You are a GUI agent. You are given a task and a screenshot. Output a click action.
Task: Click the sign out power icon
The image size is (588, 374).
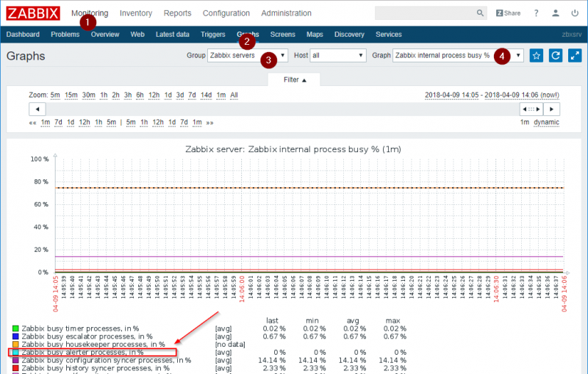click(575, 13)
